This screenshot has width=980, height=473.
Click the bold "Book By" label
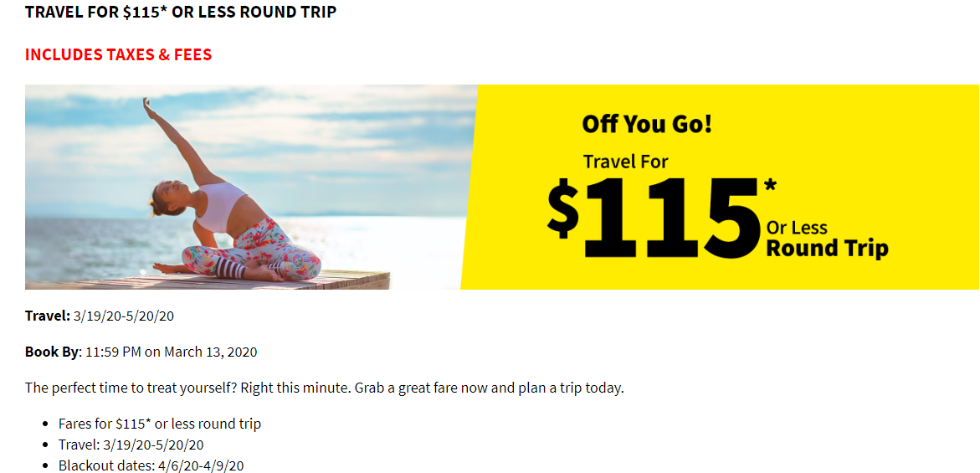point(51,352)
